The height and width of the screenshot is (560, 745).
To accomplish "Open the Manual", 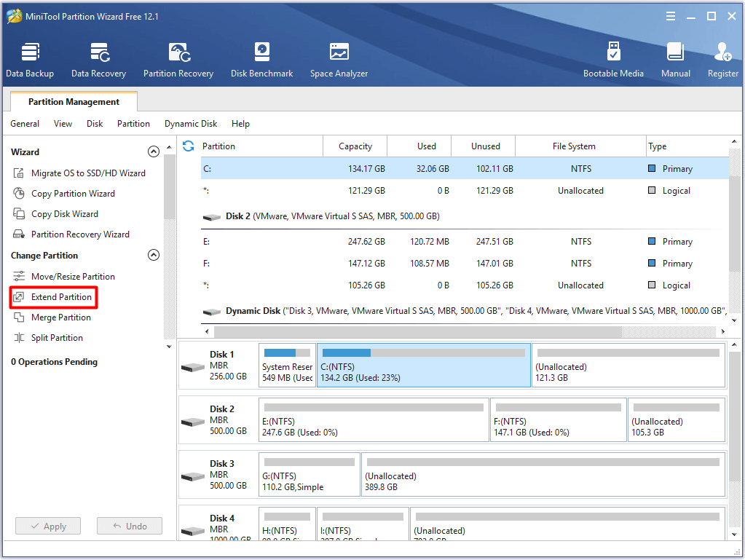I will [676, 60].
